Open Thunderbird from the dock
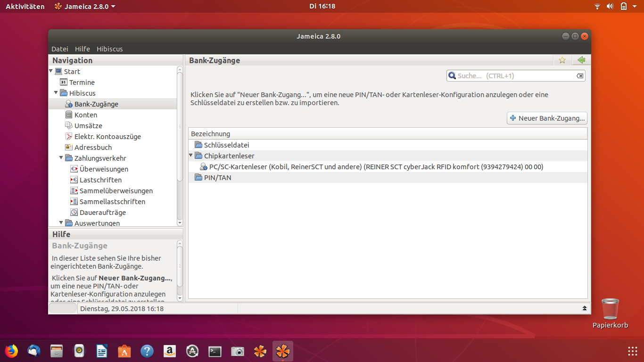Screen dimensions: 644x362 tap(34, 351)
